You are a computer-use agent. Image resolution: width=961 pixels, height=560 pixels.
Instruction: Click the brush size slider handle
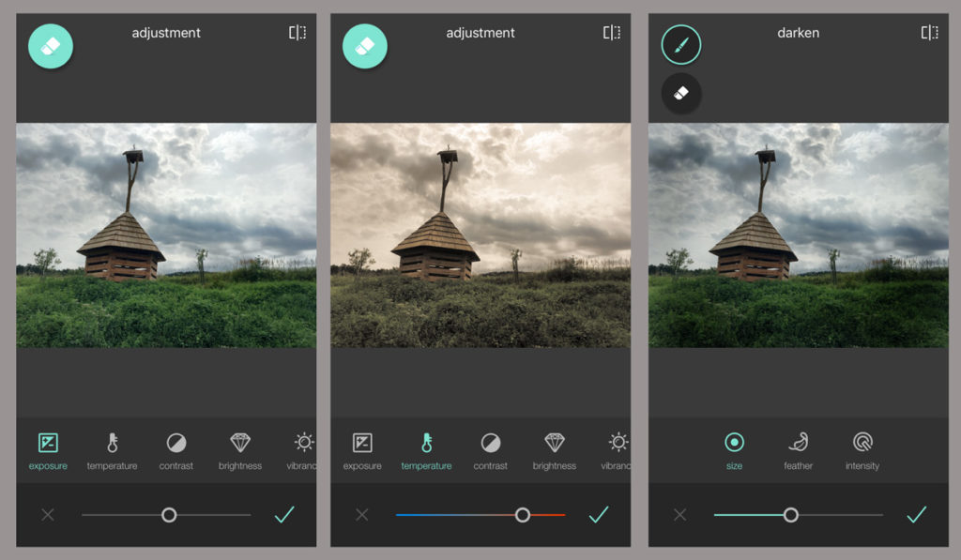point(791,515)
